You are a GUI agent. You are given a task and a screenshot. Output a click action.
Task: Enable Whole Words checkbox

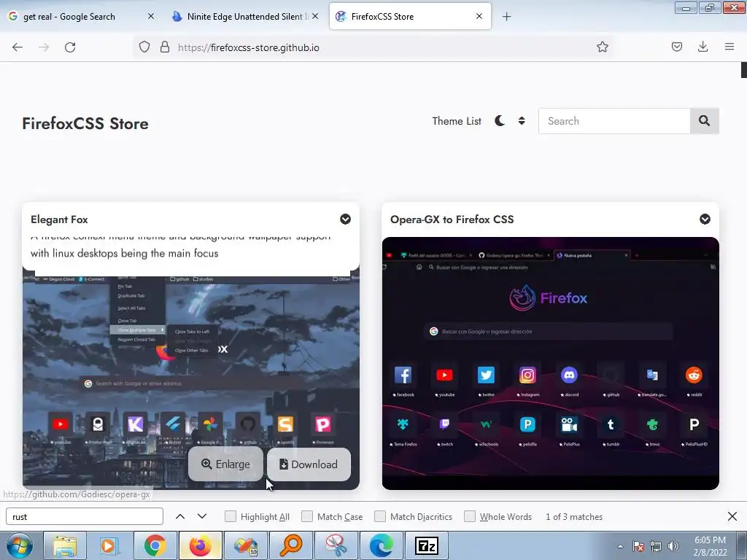[x=470, y=517]
